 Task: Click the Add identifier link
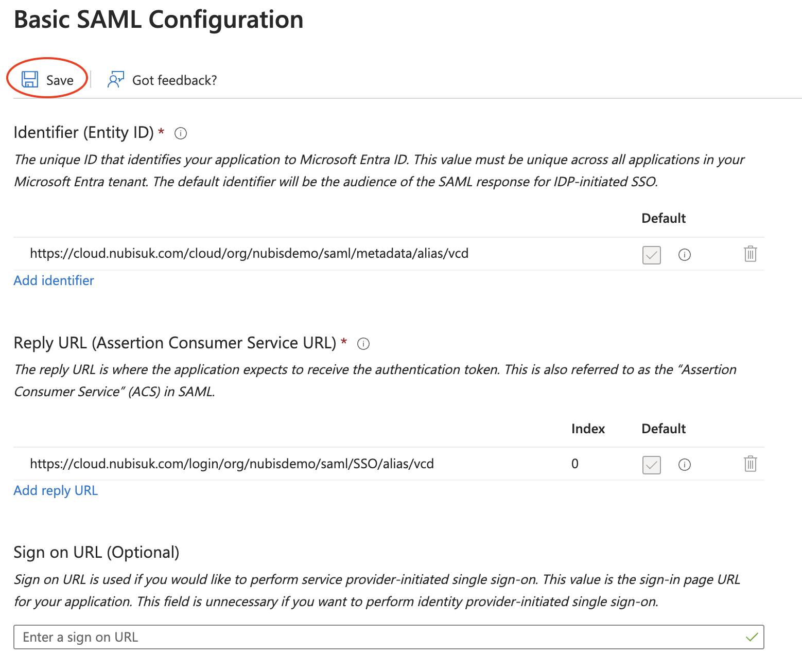click(54, 280)
